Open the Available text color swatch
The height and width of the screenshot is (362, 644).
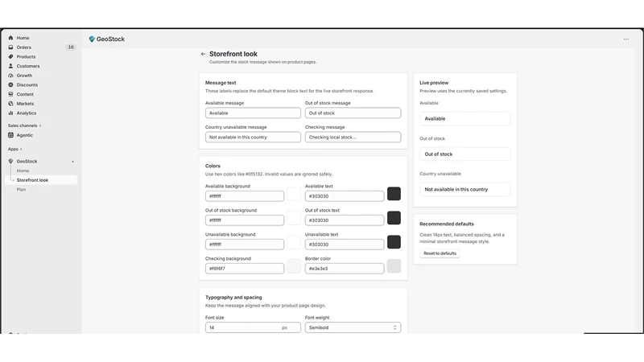coord(394,194)
